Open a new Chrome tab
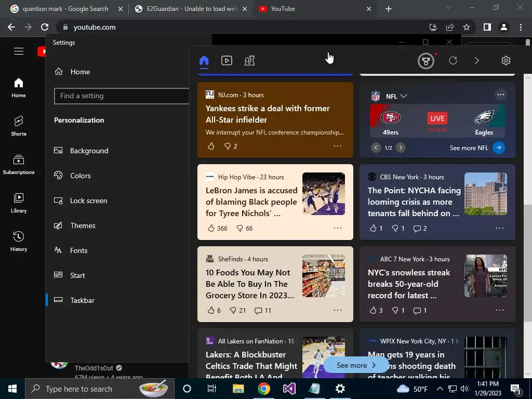Screen dimensions: 532x399 coord(389,9)
